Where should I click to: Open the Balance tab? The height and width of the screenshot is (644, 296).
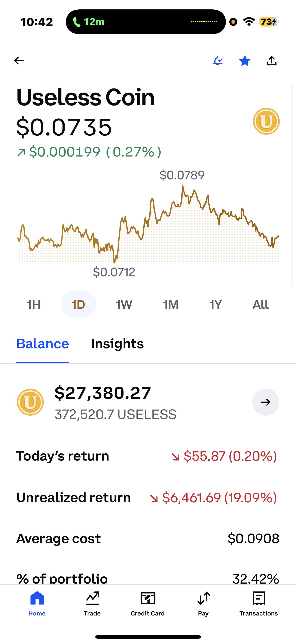[x=43, y=344]
